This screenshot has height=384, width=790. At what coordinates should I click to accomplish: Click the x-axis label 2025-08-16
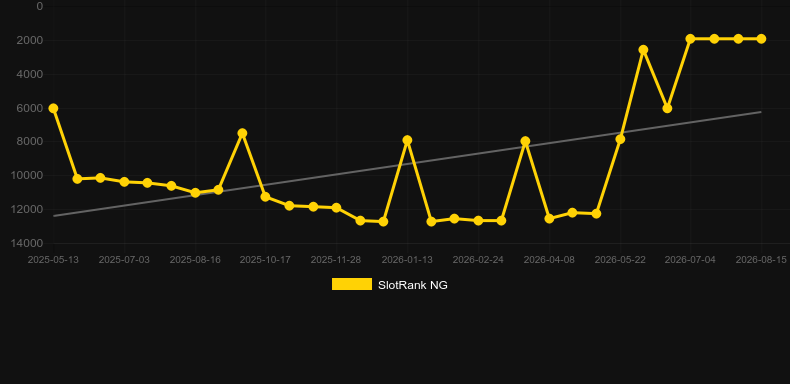195,260
